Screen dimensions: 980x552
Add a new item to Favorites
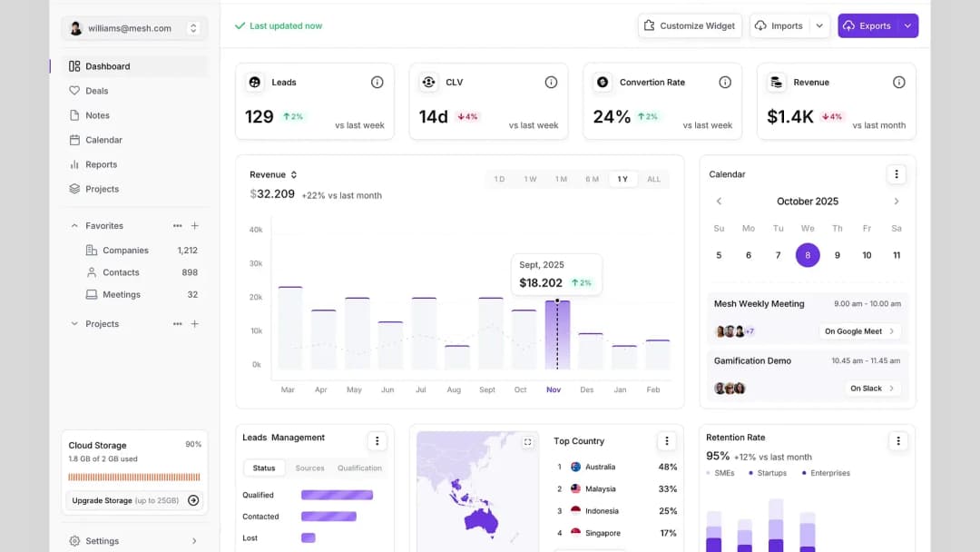(x=195, y=226)
